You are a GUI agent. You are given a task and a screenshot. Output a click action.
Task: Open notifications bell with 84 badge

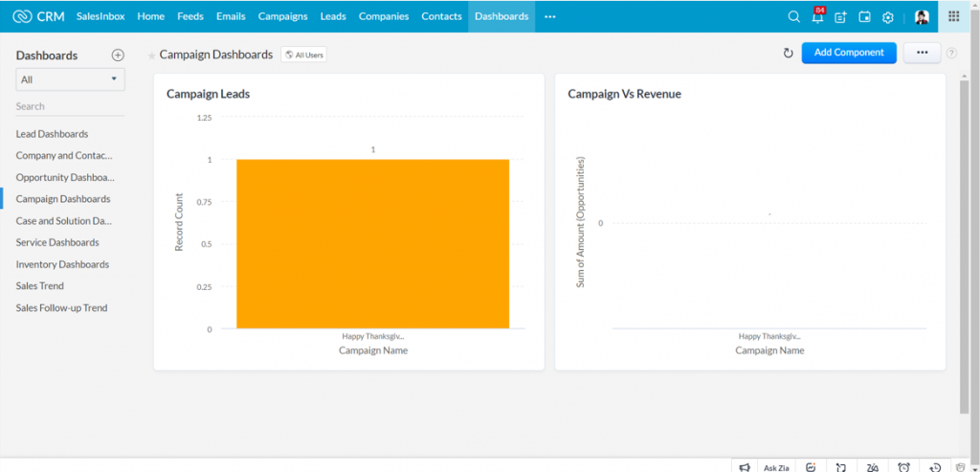pos(817,15)
